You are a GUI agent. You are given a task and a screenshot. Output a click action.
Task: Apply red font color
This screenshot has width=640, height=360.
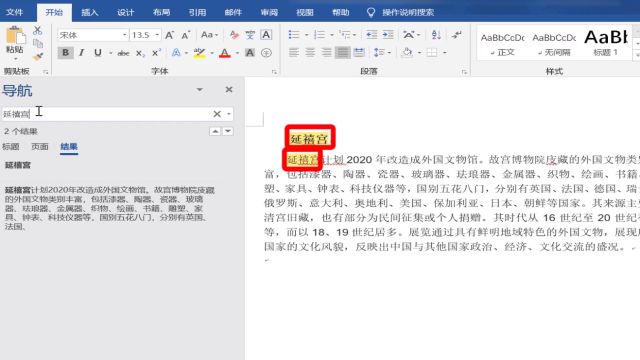click(225, 53)
